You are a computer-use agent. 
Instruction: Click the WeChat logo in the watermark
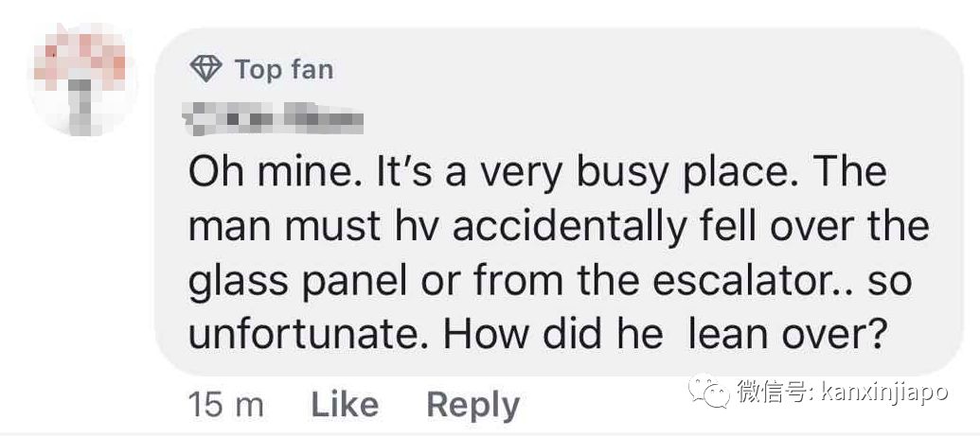[x=708, y=391]
